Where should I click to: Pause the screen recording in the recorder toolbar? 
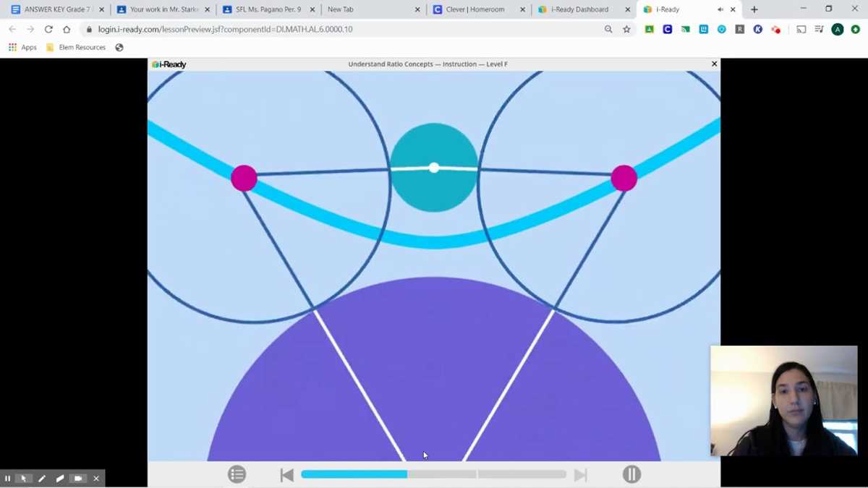coord(7,479)
